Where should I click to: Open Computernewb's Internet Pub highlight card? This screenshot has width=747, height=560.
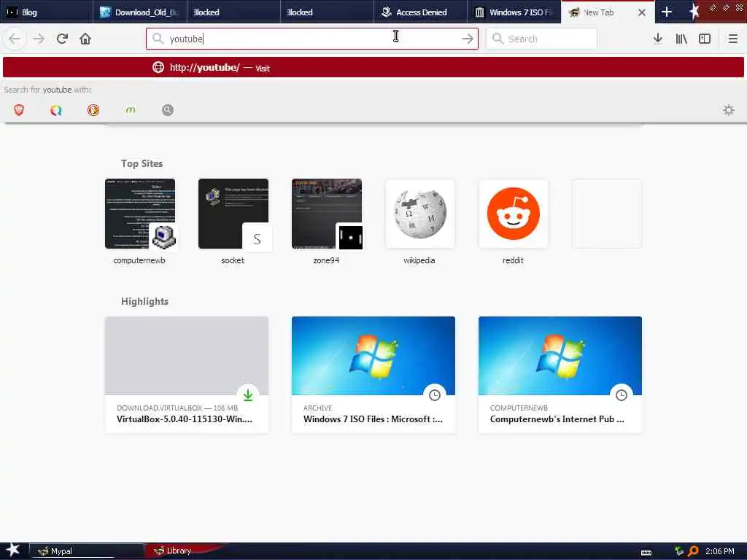(560, 375)
